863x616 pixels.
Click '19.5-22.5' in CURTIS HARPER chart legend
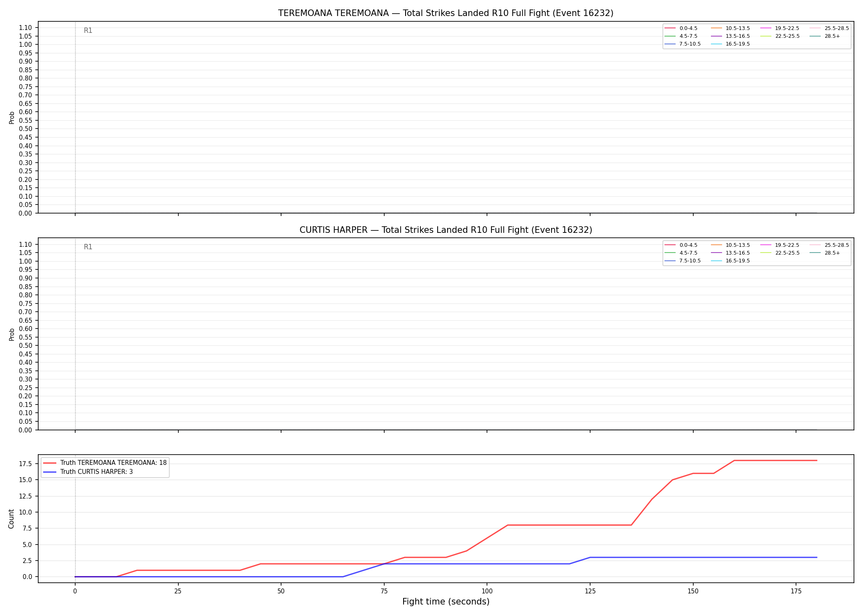(787, 245)
